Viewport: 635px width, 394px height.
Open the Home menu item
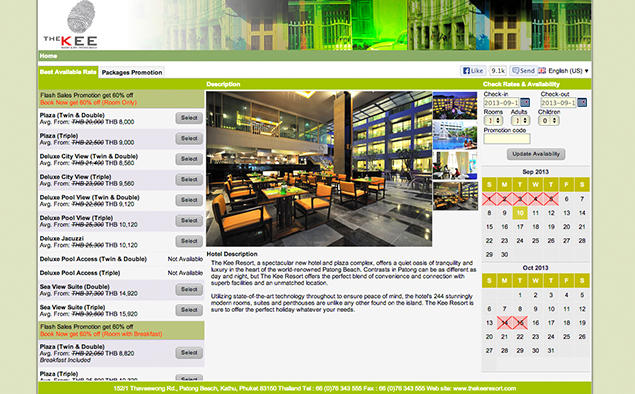(x=48, y=56)
